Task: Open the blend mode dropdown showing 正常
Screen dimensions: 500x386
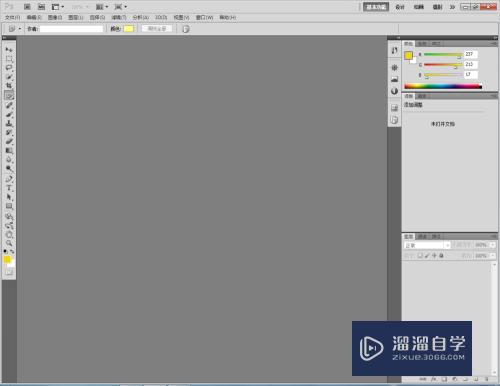Action: [x=427, y=245]
